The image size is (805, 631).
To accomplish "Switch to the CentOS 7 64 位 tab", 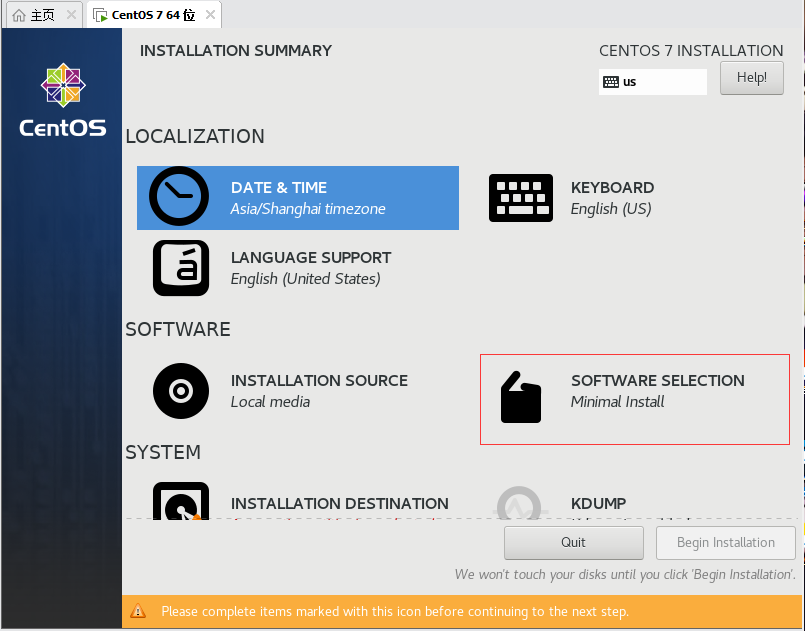I will point(154,15).
